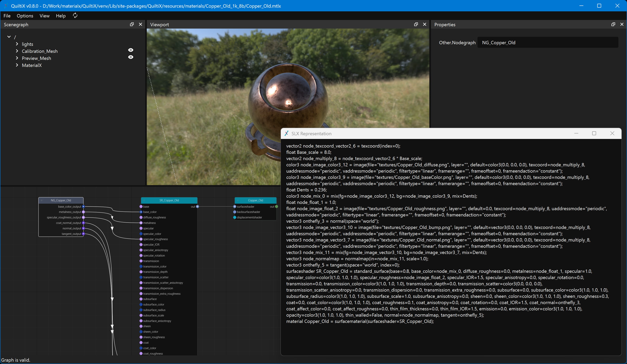Image resolution: width=627 pixels, height=364 pixels.
Task: Open the Options menu
Action: [25, 16]
